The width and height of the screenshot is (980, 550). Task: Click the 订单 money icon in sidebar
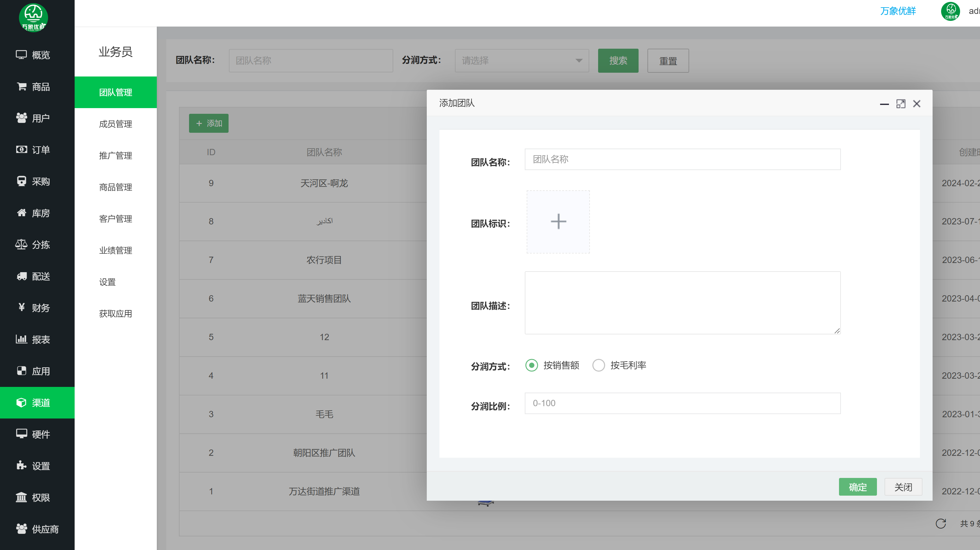point(22,150)
